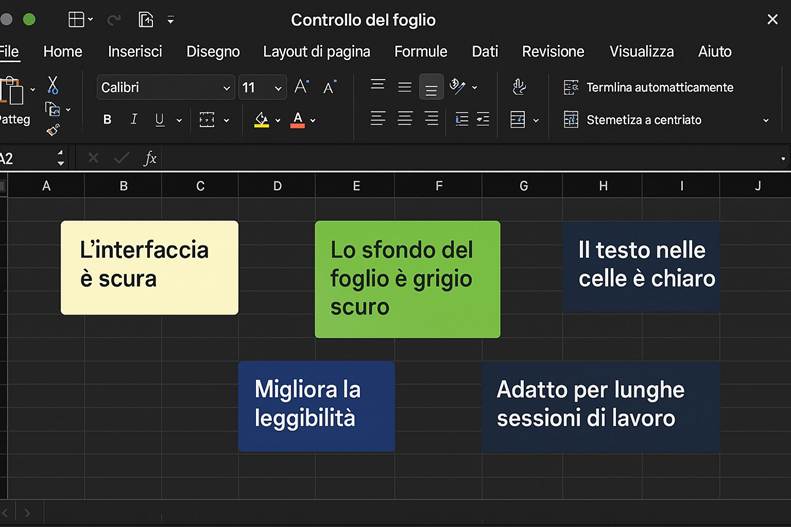
Task: Expand fill color dropdown arrow
Action: 277,121
